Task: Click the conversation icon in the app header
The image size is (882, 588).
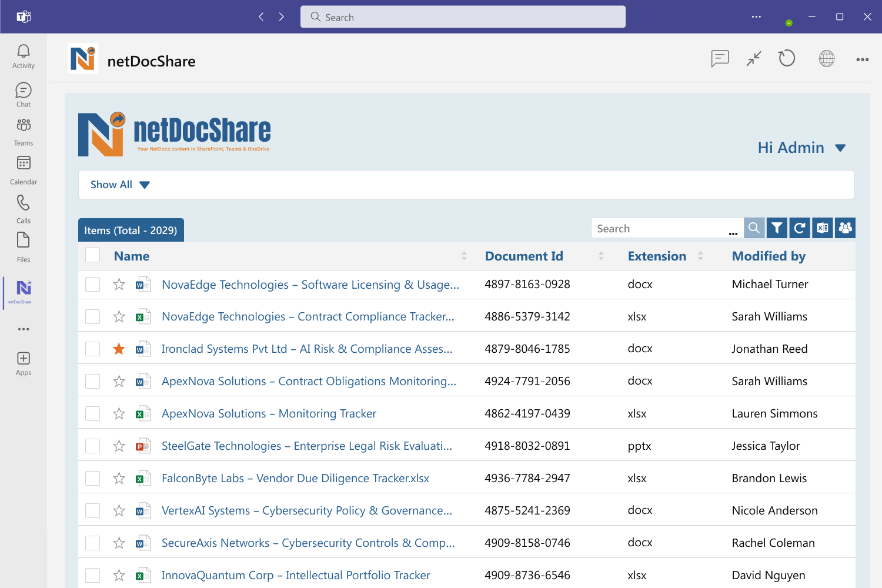Action: (720, 58)
